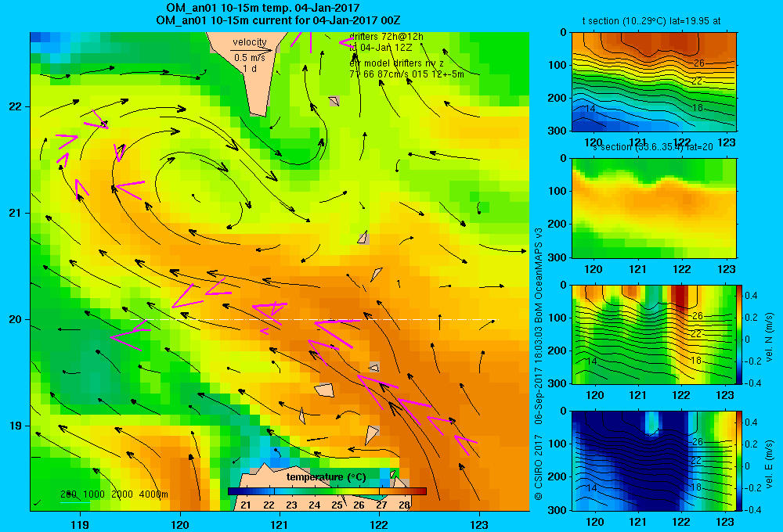Click the eastward velocity section plot
The width and height of the screenshot is (783, 532).
pyautogui.click(x=654, y=461)
